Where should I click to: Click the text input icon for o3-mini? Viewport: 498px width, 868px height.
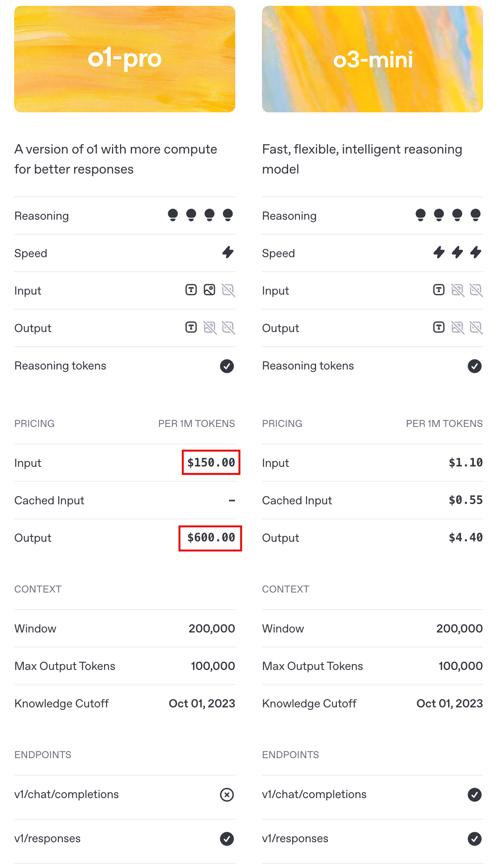click(x=439, y=290)
